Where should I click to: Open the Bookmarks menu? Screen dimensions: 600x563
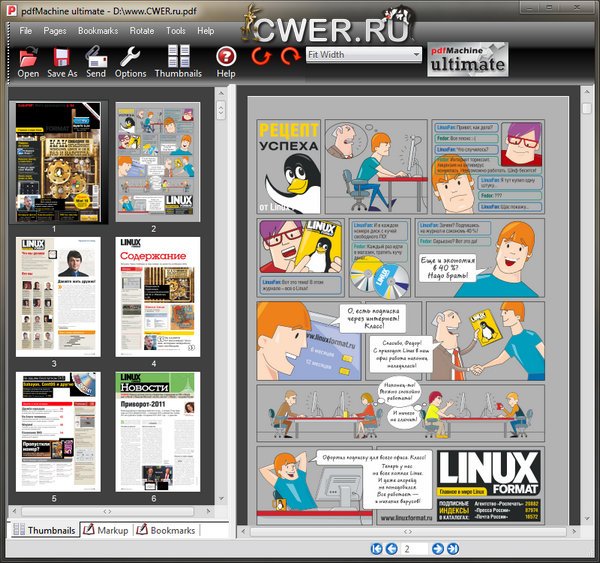coord(98,31)
